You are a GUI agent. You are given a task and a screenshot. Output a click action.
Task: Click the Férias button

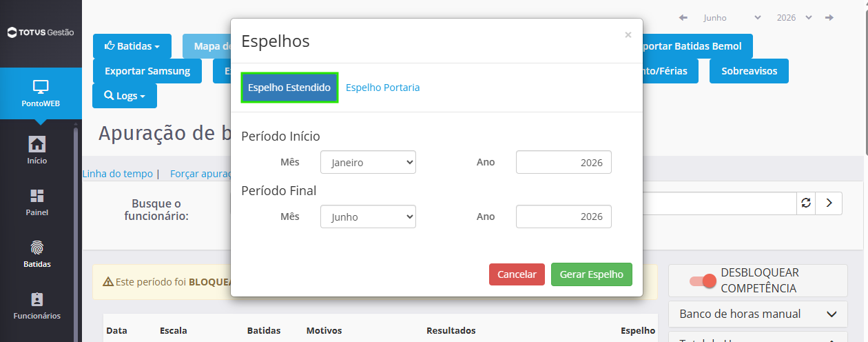(x=670, y=71)
